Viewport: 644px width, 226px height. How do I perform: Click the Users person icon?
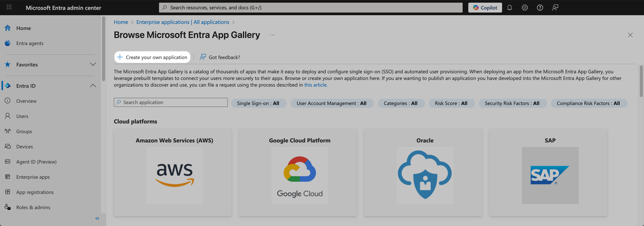8,116
